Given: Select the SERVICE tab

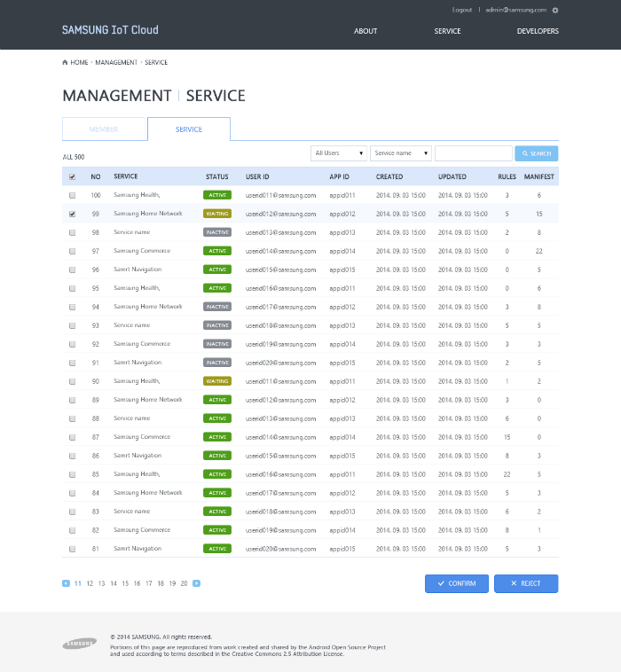Looking at the screenshot, I should click(x=189, y=129).
